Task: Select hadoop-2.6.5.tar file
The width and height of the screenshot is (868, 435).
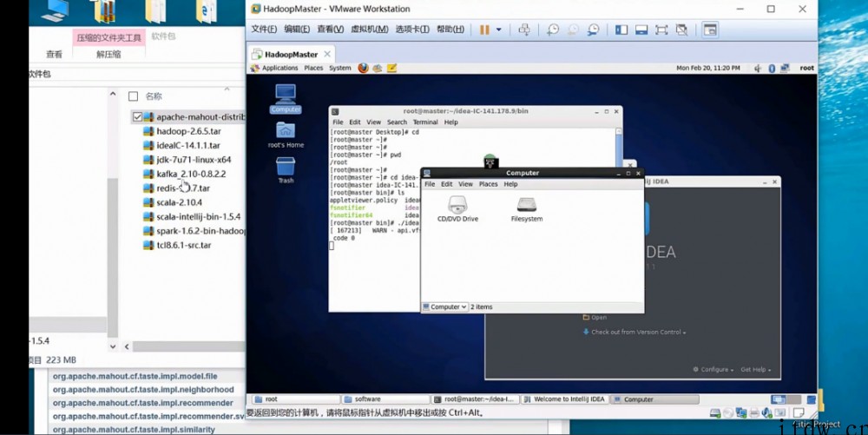Action: [x=188, y=131]
